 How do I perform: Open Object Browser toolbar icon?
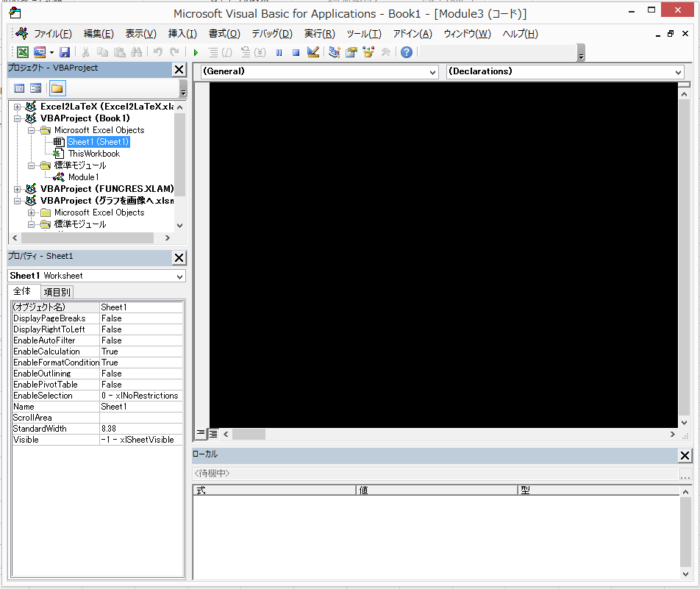[x=368, y=52]
